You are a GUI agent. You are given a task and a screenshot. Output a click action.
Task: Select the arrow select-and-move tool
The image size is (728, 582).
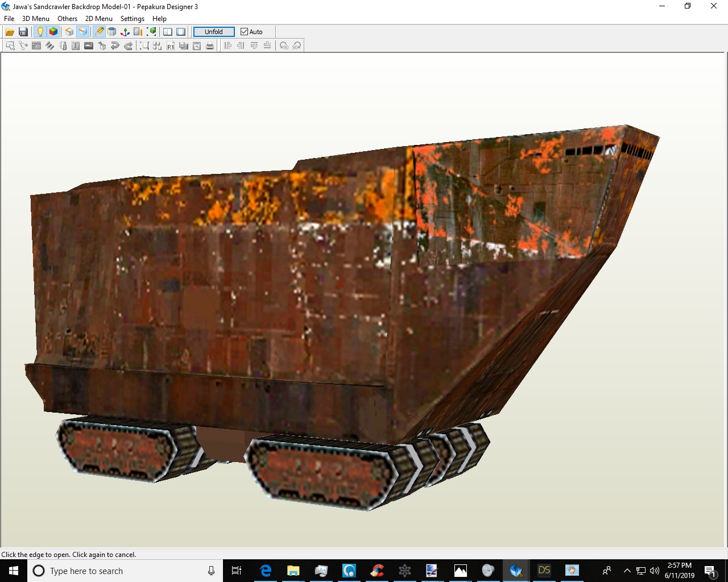[x=10, y=45]
